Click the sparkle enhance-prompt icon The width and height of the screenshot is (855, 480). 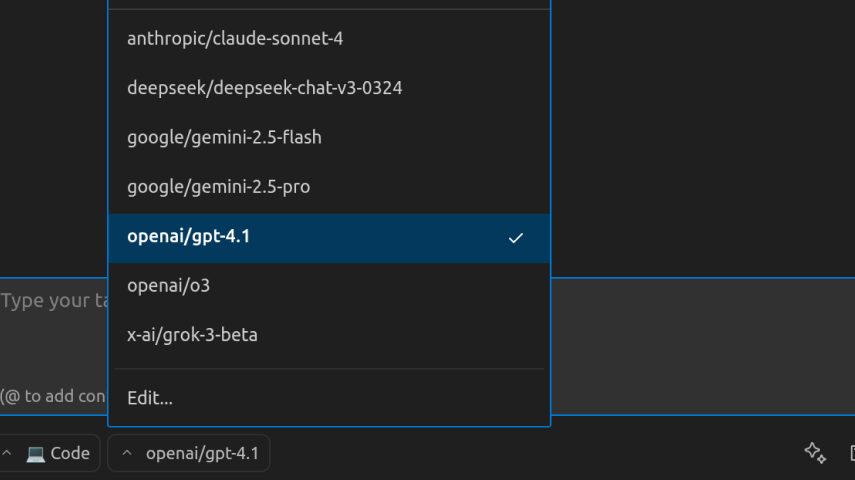click(815, 453)
